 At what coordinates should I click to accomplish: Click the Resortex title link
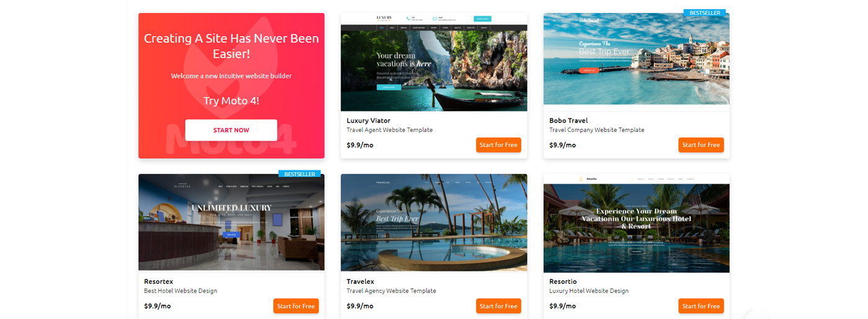(x=160, y=282)
